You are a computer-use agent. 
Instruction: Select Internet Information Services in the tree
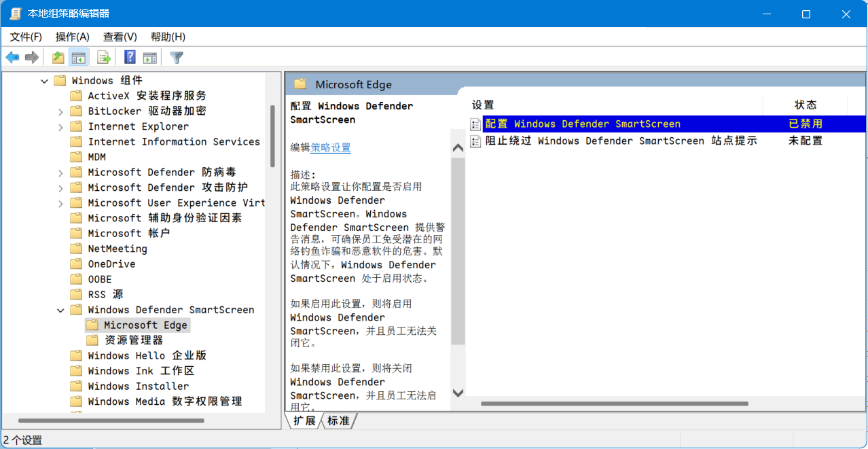pos(174,141)
